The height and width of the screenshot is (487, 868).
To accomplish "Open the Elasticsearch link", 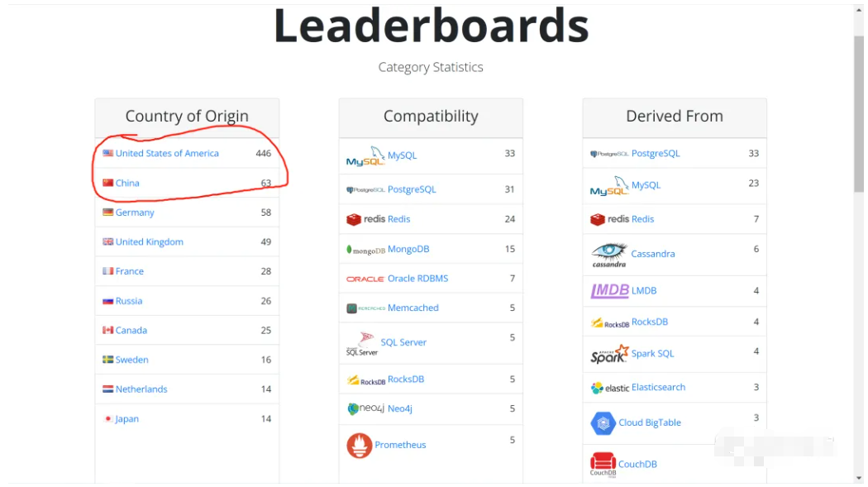I will [x=658, y=388].
